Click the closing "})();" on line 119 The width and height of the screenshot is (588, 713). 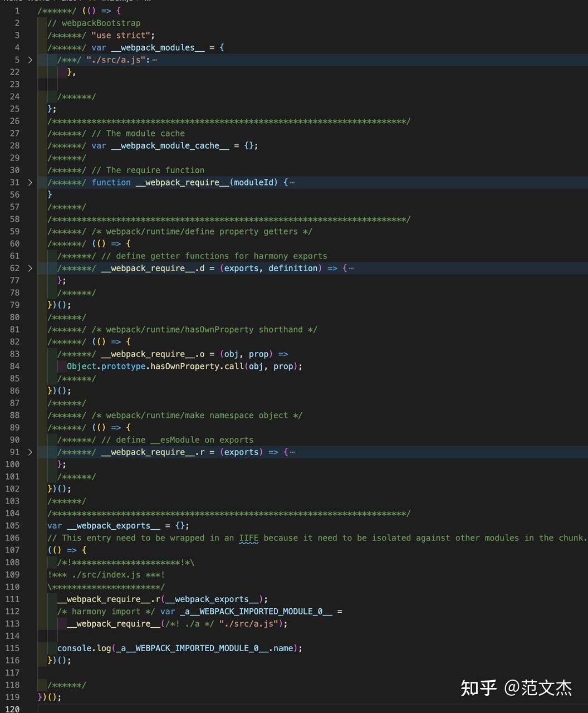tap(50, 697)
